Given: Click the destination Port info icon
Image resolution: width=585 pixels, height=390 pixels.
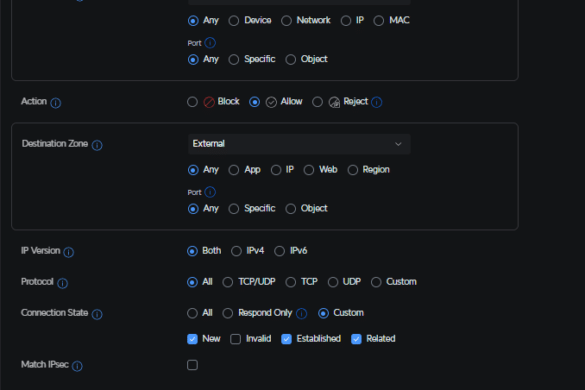Looking at the screenshot, I should (210, 192).
